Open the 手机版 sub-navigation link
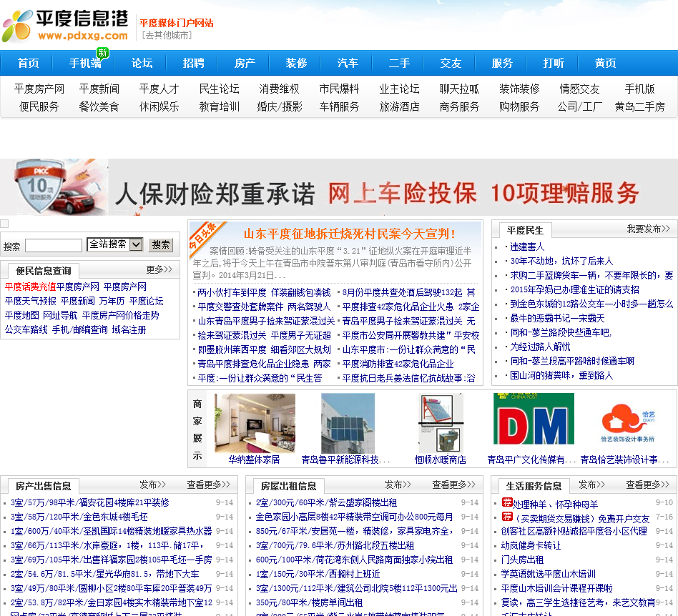 point(640,89)
